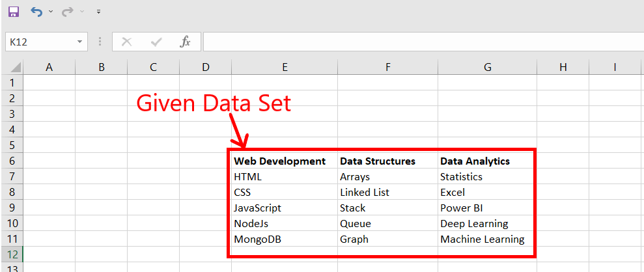
Task: Click the Undo arrow icon
Action: 36,12
